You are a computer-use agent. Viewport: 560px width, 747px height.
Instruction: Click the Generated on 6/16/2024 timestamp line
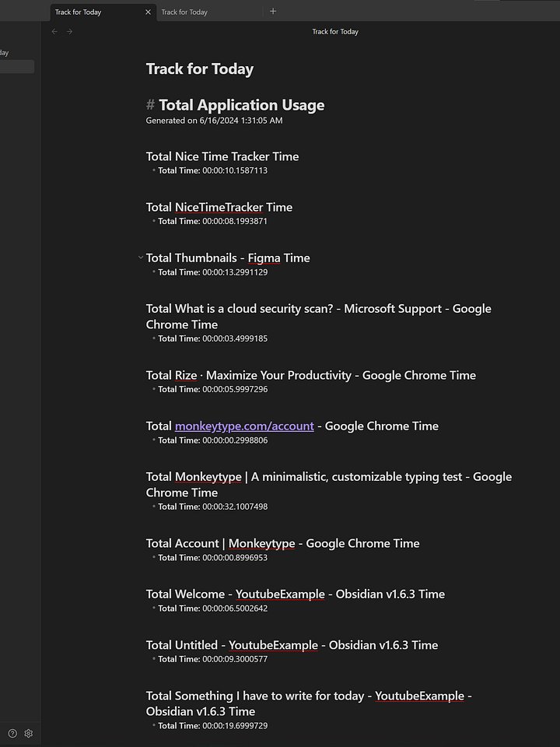pos(214,121)
